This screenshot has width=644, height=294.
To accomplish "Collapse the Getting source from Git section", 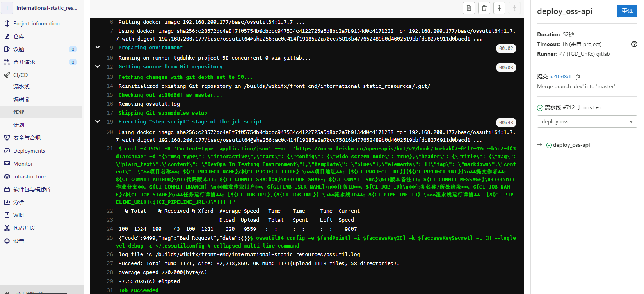I will coord(98,66).
